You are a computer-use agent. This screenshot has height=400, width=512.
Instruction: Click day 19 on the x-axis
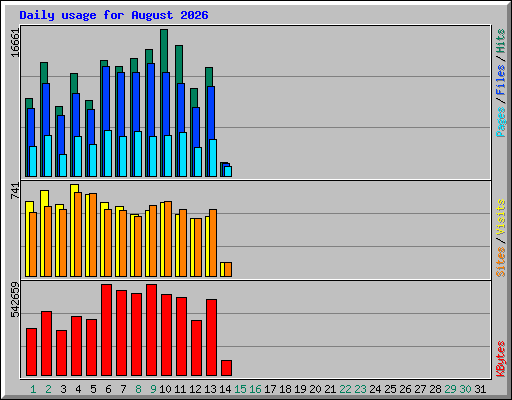click(x=300, y=389)
